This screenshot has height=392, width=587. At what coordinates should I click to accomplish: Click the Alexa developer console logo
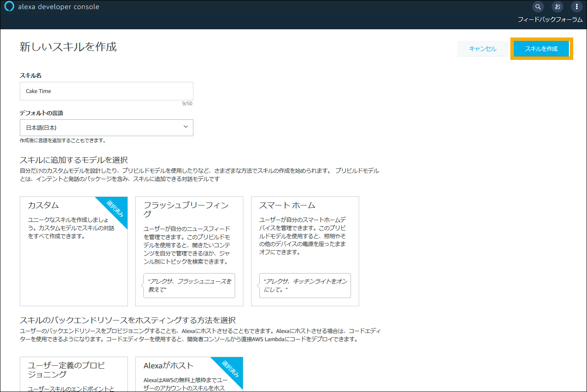52,6
